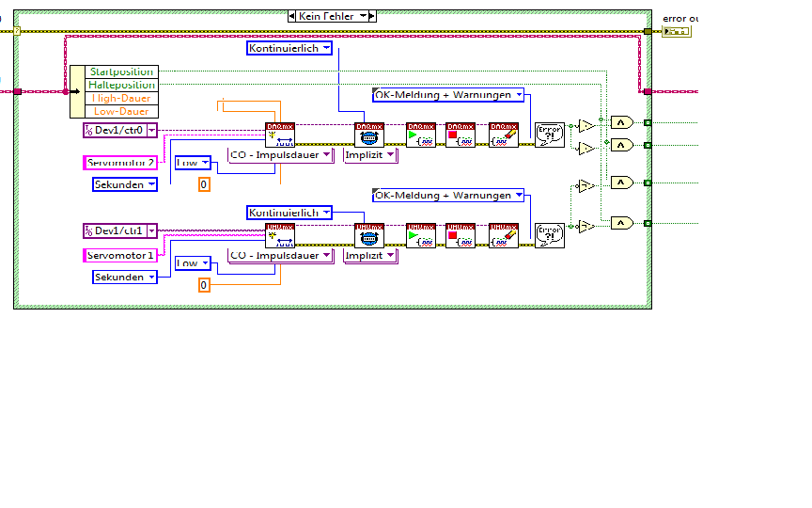Click the bottom AND gate
This screenshot has width=812, height=508.
pos(622,223)
